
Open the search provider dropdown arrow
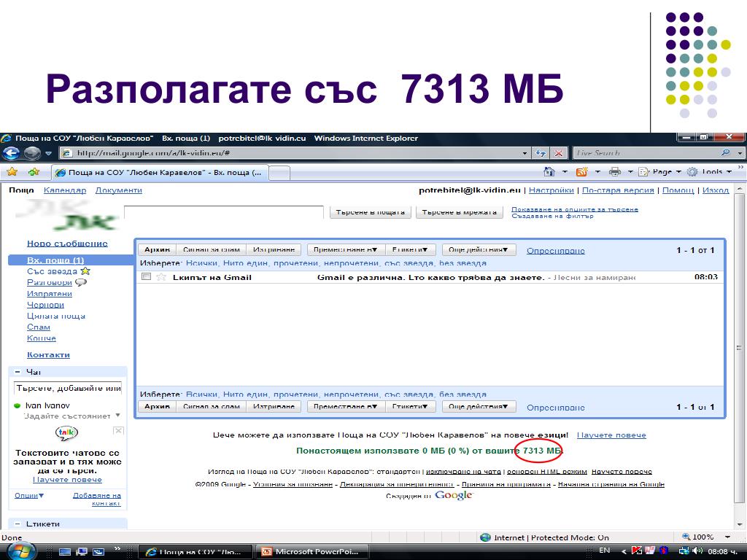[740, 153]
